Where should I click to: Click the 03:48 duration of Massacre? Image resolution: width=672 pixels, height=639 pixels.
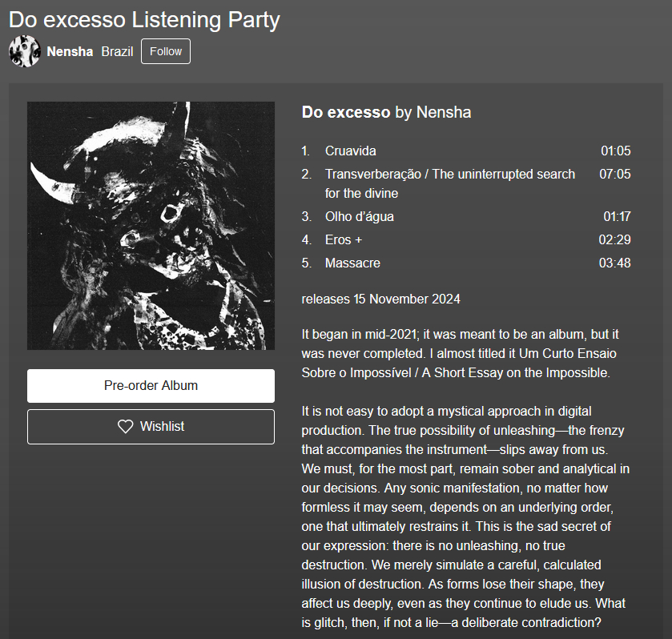pos(615,263)
